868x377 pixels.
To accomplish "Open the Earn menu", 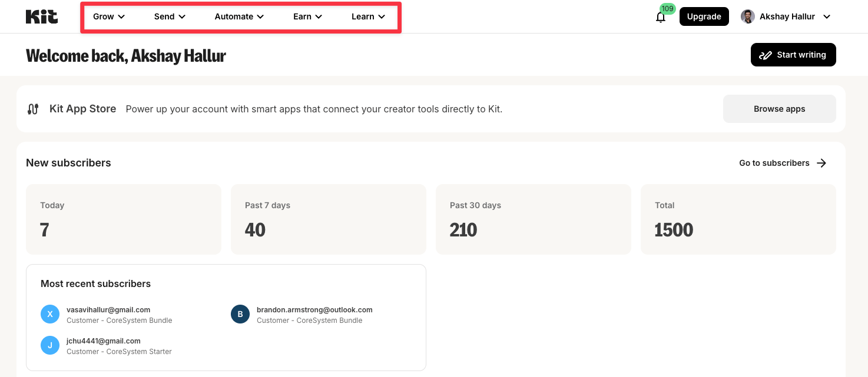I will (x=307, y=16).
